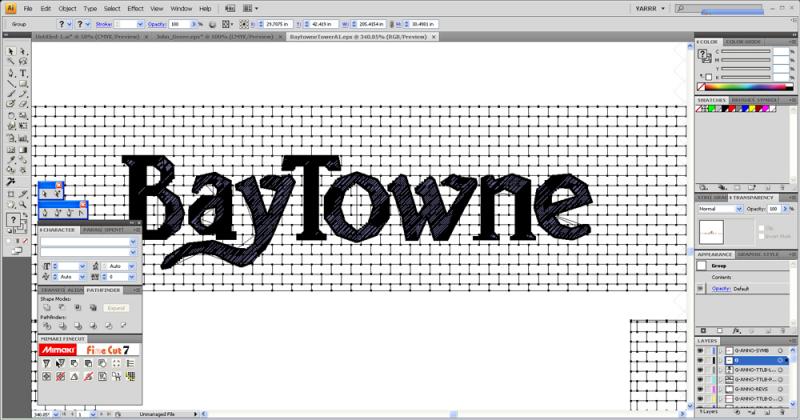
Task: Select the Rectangle tool
Action: click(x=23, y=84)
